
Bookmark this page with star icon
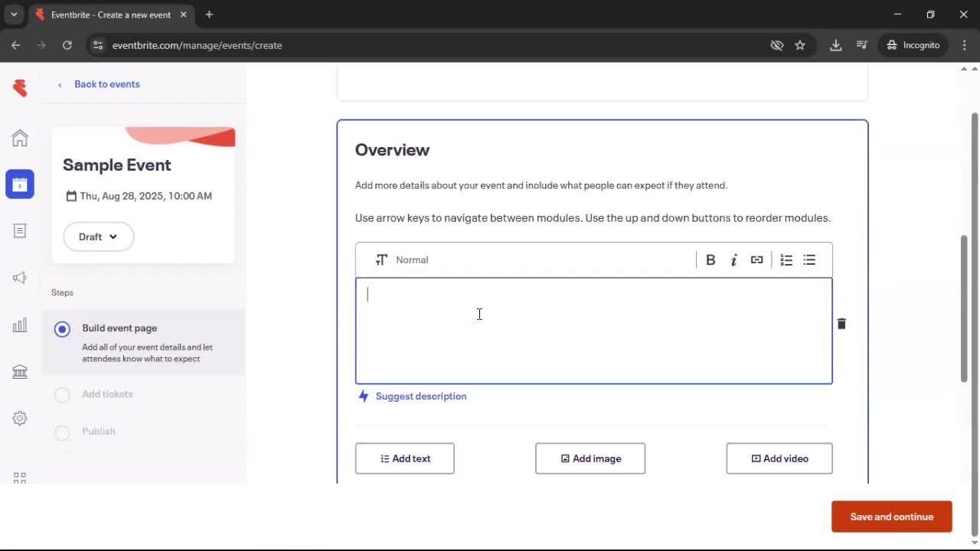[800, 45]
